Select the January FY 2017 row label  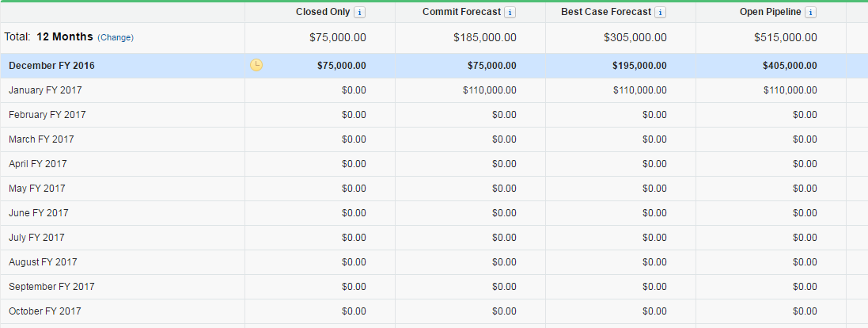45,90
